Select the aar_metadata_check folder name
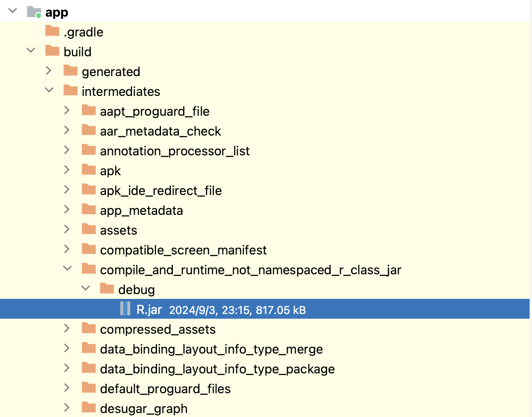The height and width of the screenshot is (417, 532). click(160, 131)
